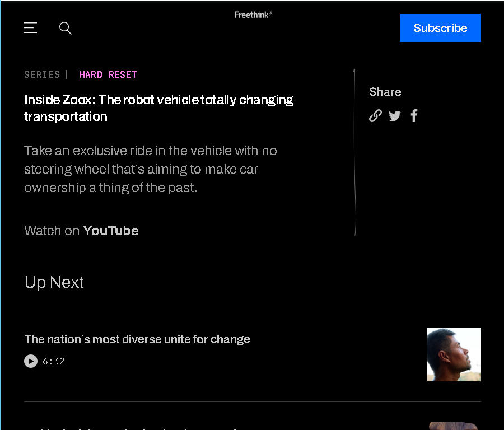Follow the Watch on YouTube link
Viewport: 504px width, 430px height.
pyautogui.click(x=81, y=231)
